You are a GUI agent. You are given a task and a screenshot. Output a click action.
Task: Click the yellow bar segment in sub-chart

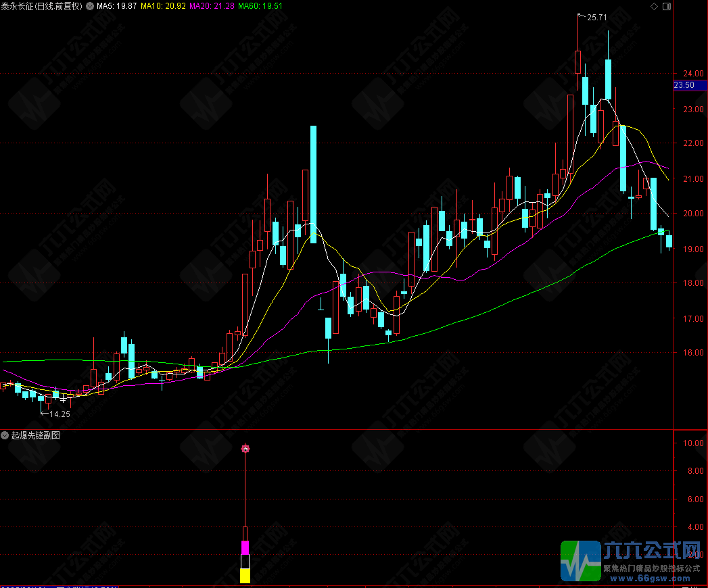click(x=245, y=576)
